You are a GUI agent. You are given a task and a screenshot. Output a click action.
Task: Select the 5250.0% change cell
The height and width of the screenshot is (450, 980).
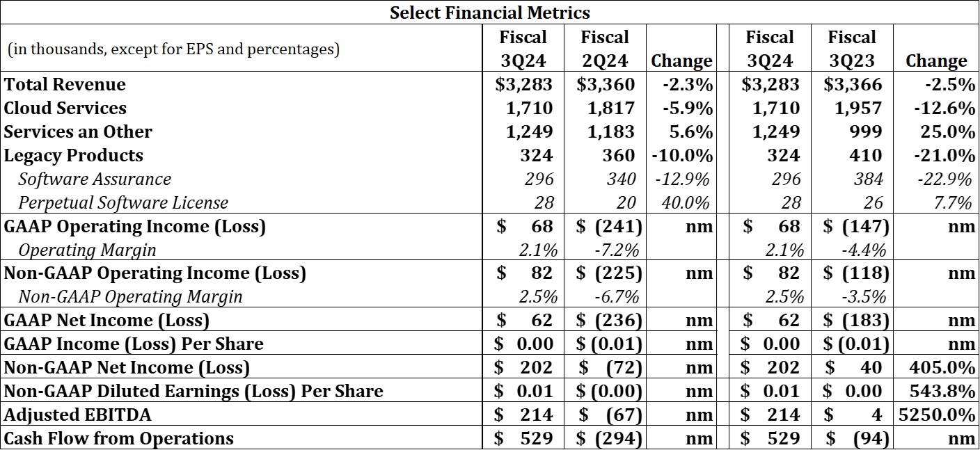936,415
